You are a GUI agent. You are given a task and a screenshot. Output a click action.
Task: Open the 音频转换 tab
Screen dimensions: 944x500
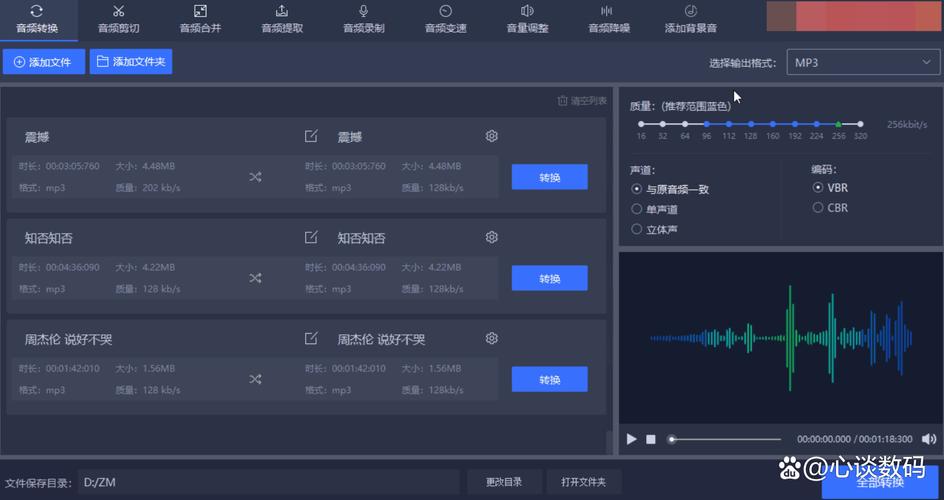tap(37, 20)
